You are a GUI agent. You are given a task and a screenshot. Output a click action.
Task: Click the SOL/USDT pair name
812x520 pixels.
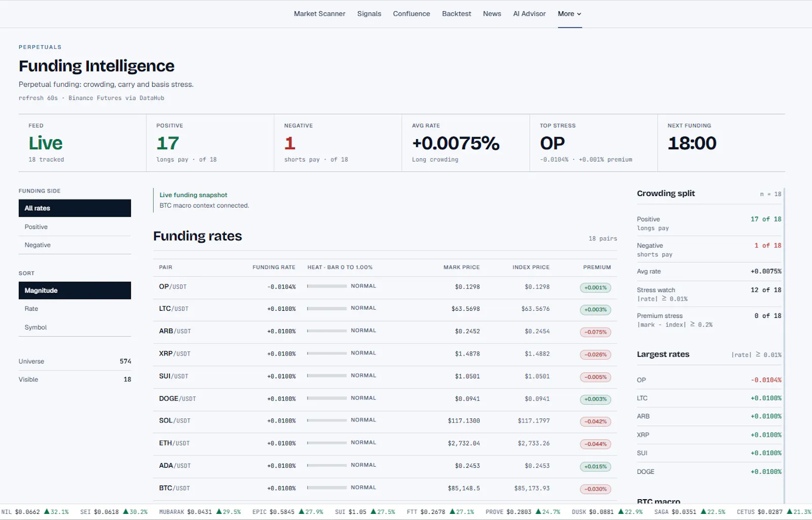pyautogui.click(x=175, y=421)
